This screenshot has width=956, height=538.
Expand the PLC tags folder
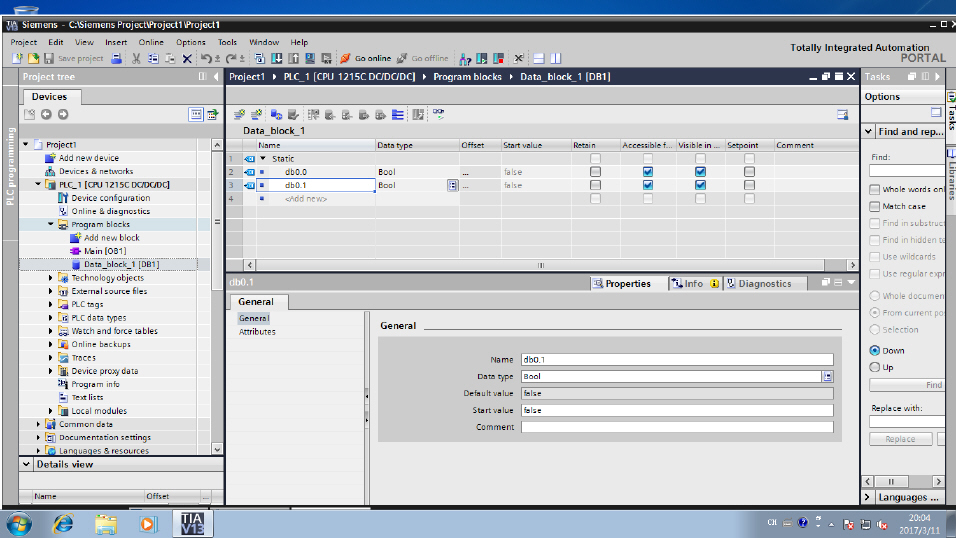(x=51, y=304)
